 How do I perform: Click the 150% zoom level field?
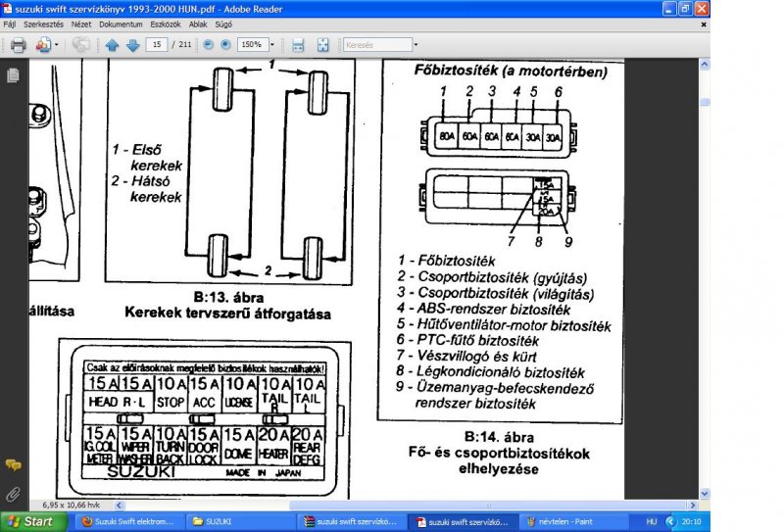tap(253, 44)
